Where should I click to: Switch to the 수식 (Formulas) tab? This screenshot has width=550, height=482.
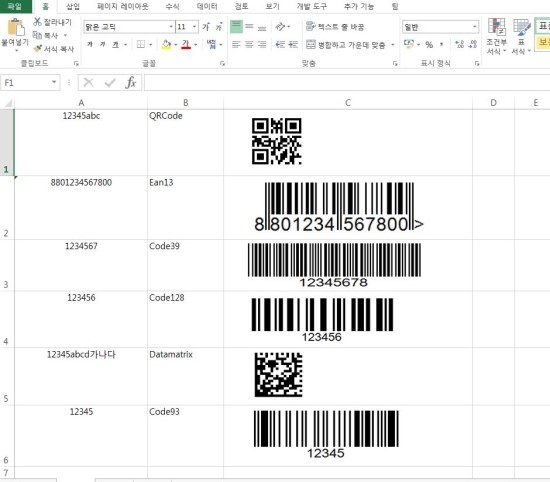coord(172,6)
